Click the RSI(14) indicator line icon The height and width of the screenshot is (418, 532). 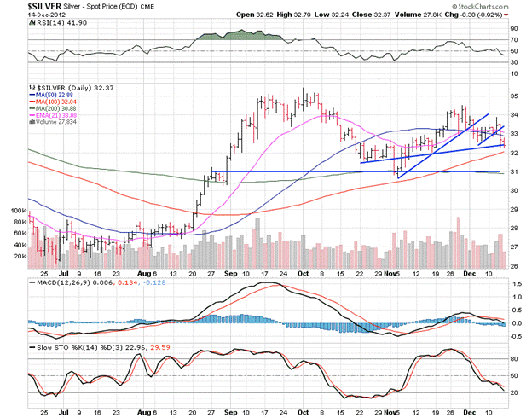click(32, 24)
